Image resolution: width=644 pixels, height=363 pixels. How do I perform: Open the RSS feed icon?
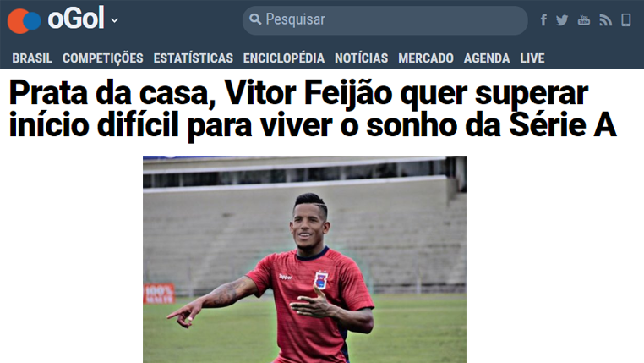pos(605,20)
